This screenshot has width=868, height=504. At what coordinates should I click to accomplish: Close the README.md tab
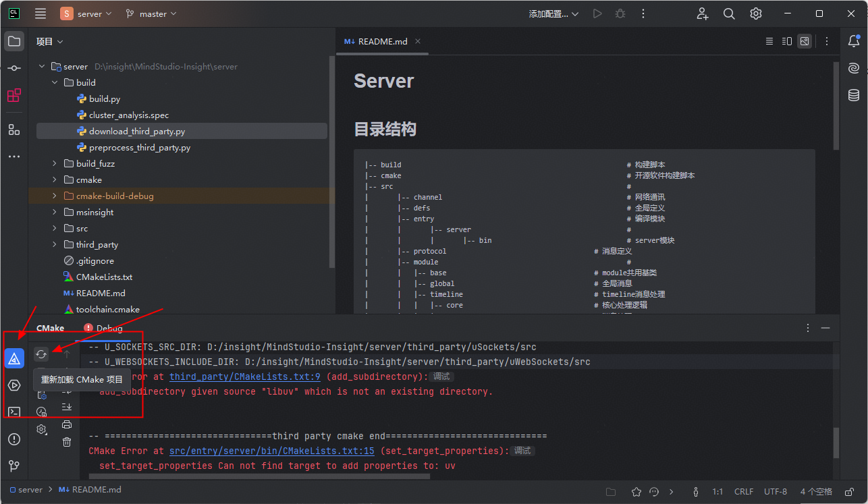(x=418, y=41)
